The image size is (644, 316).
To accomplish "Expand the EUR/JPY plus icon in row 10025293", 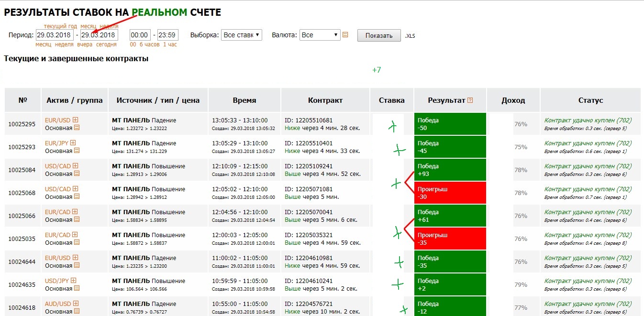I will pyautogui.click(x=73, y=143).
